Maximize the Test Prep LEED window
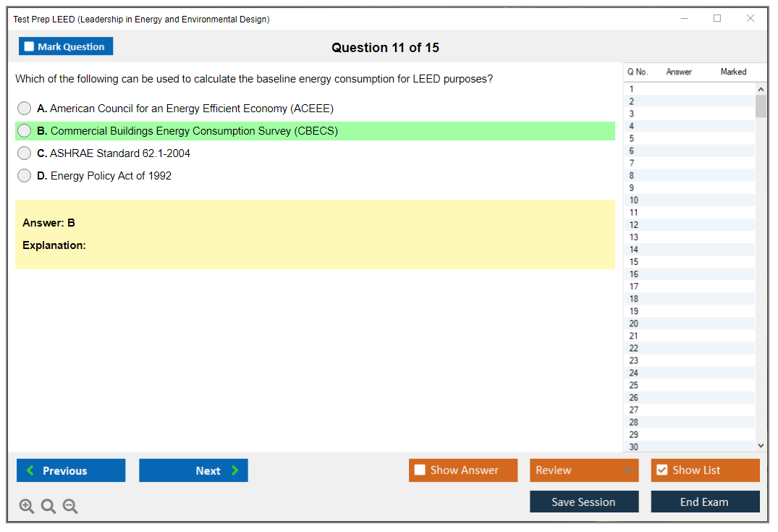The image size is (778, 532). [x=717, y=19]
